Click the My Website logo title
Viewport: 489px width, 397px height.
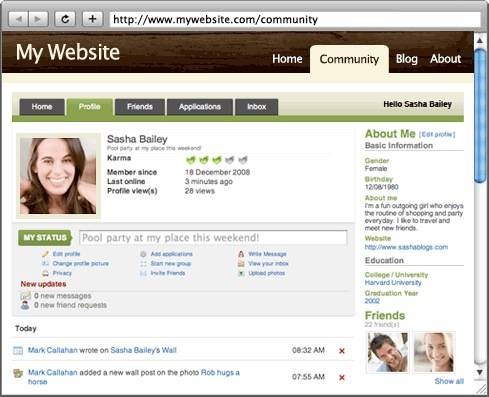pos(68,53)
